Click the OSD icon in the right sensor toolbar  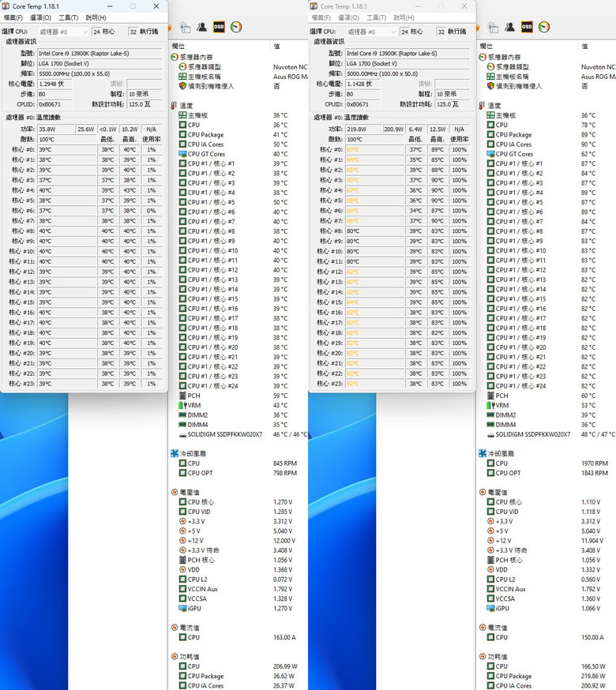tap(527, 27)
